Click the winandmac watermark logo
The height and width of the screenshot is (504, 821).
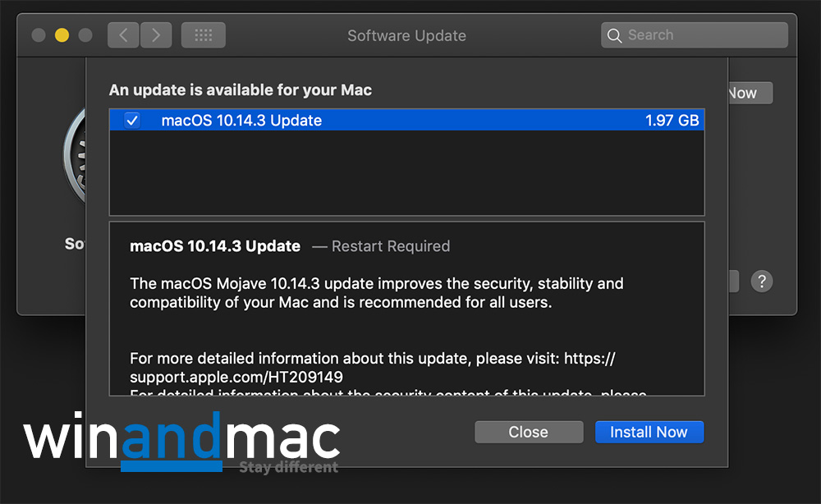(181, 442)
